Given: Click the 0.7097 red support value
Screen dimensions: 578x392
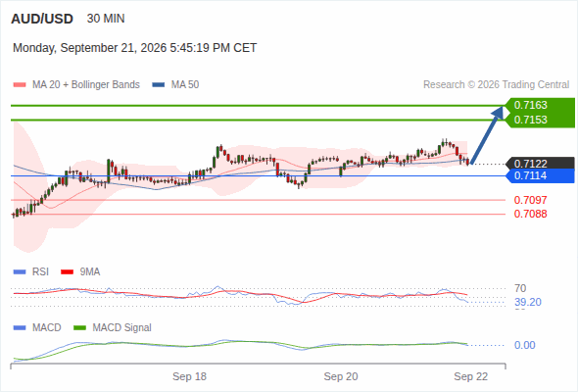Looking at the screenshot, I should click(x=530, y=200).
